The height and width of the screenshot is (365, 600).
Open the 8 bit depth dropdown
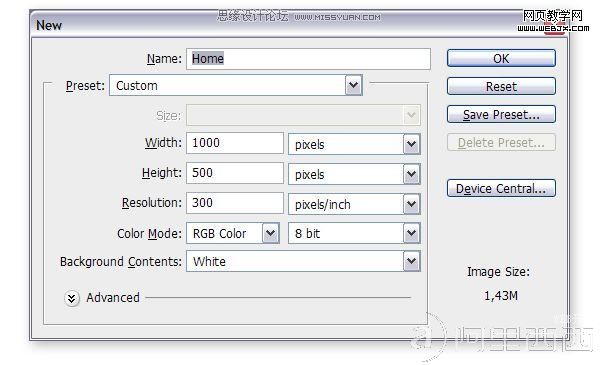[x=354, y=233]
